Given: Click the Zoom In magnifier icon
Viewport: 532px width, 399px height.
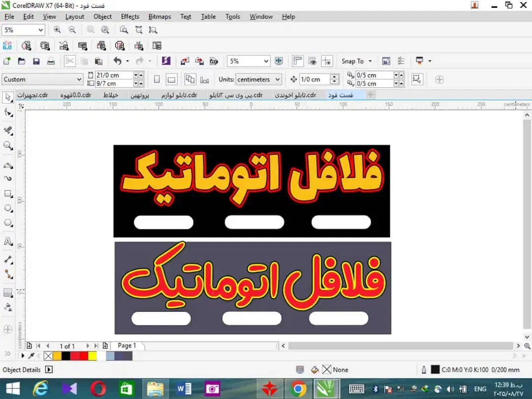Looking at the screenshot, I should 57,30.
